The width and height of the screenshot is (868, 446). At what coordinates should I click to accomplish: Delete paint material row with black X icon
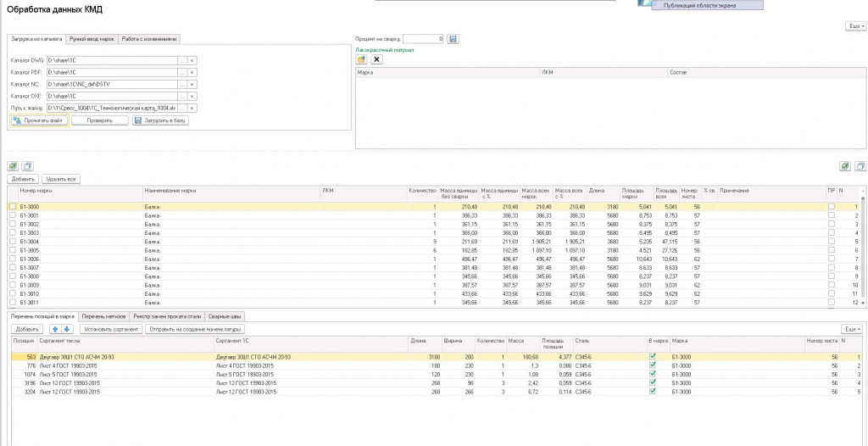pyautogui.click(x=376, y=59)
